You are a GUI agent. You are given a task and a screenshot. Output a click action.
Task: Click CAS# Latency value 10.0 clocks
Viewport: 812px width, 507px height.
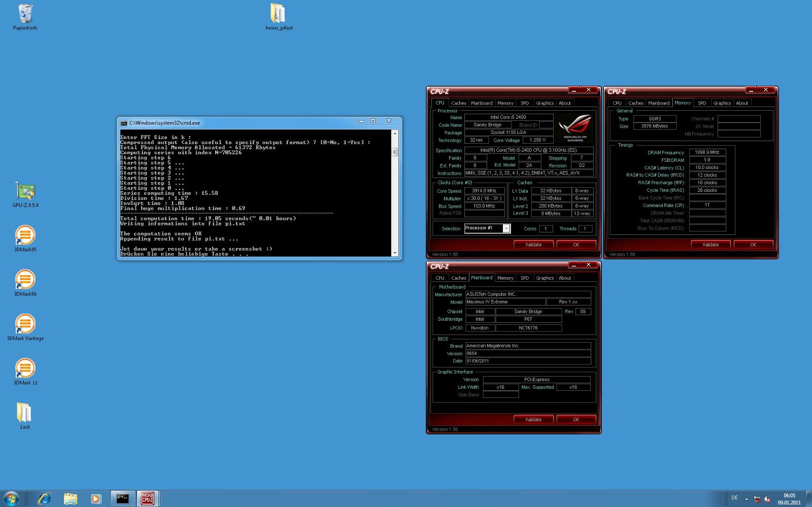707,167
